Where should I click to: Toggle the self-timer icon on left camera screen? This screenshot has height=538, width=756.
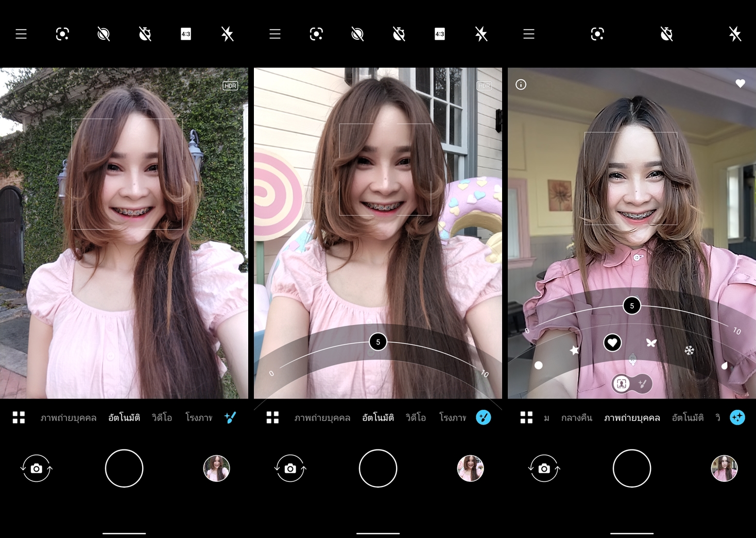point(145,34)
